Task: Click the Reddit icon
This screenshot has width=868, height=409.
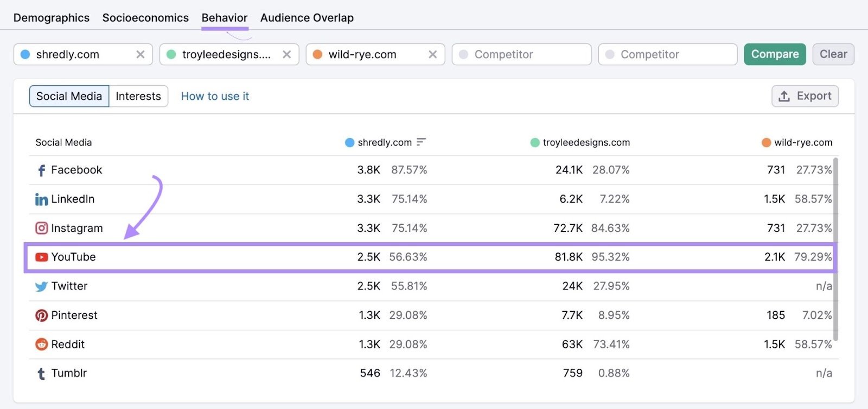Action: pyautogui.click(x=41, y=344)
